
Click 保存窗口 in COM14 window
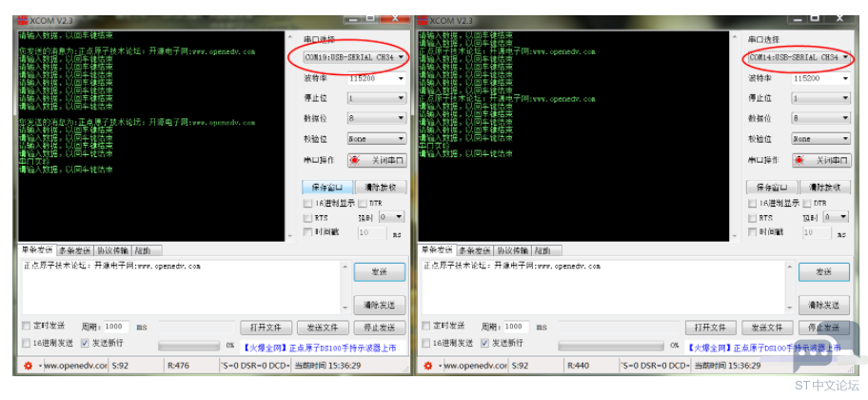[x=772, y=187]
